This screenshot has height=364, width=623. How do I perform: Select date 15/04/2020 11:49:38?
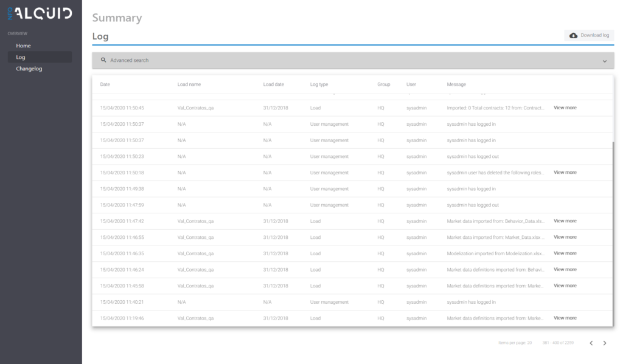[122, 189]
